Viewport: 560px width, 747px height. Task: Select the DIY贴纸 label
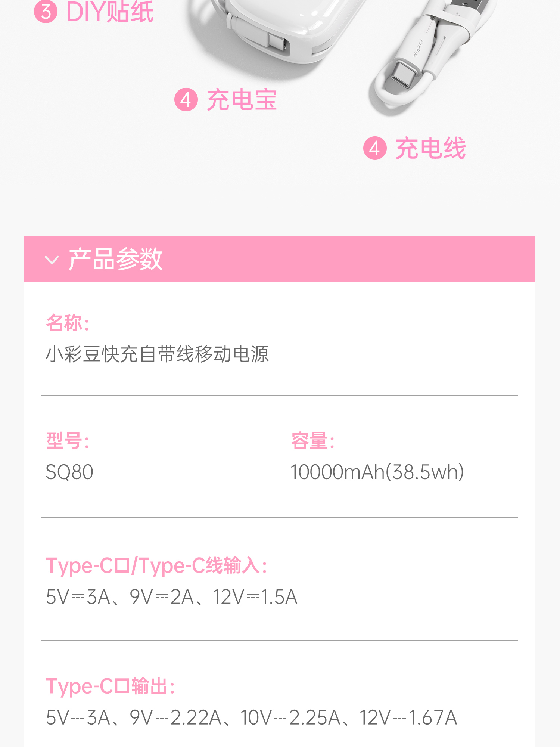109,11
